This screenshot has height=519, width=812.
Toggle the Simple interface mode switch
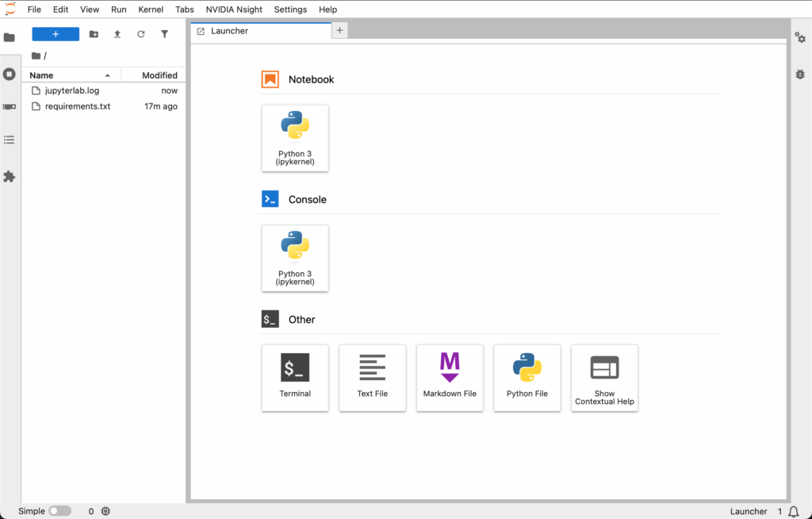pyautogui.click(x=60, y=511)
